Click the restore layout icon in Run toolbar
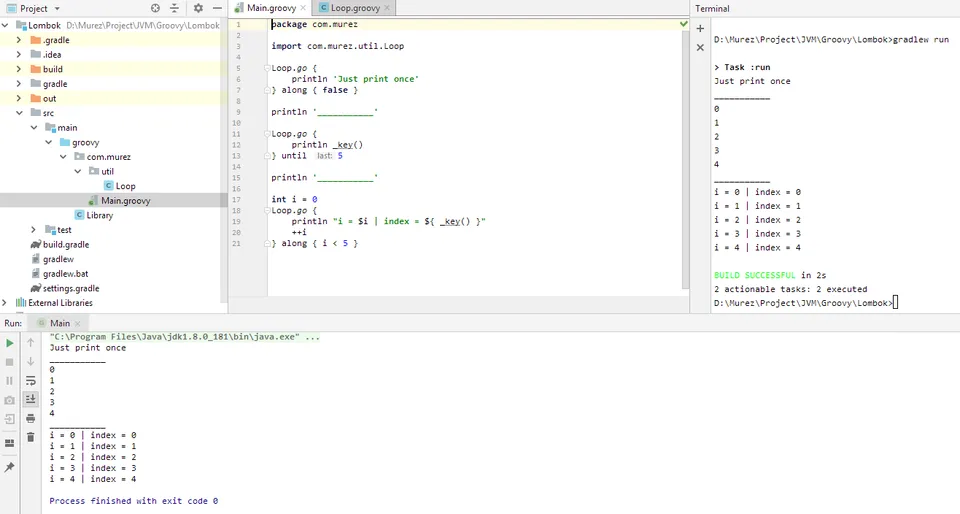The width and height of the screenshot is (960, 514). tap(9, 443)
